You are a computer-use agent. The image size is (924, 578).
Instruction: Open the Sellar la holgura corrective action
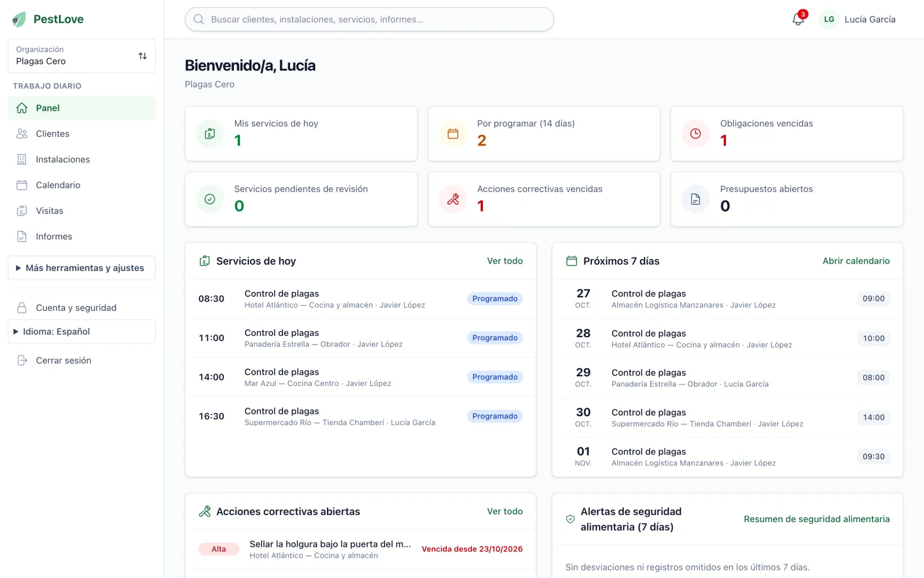[360, 549]
